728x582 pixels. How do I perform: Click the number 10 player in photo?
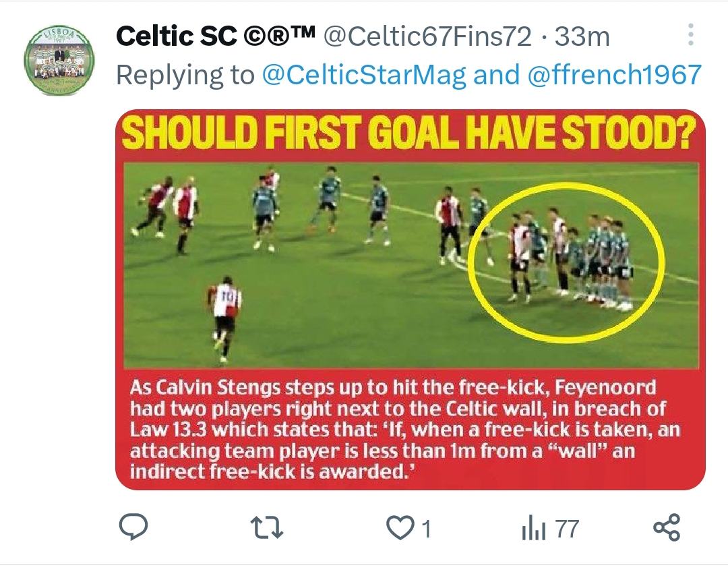pos(224,318)
